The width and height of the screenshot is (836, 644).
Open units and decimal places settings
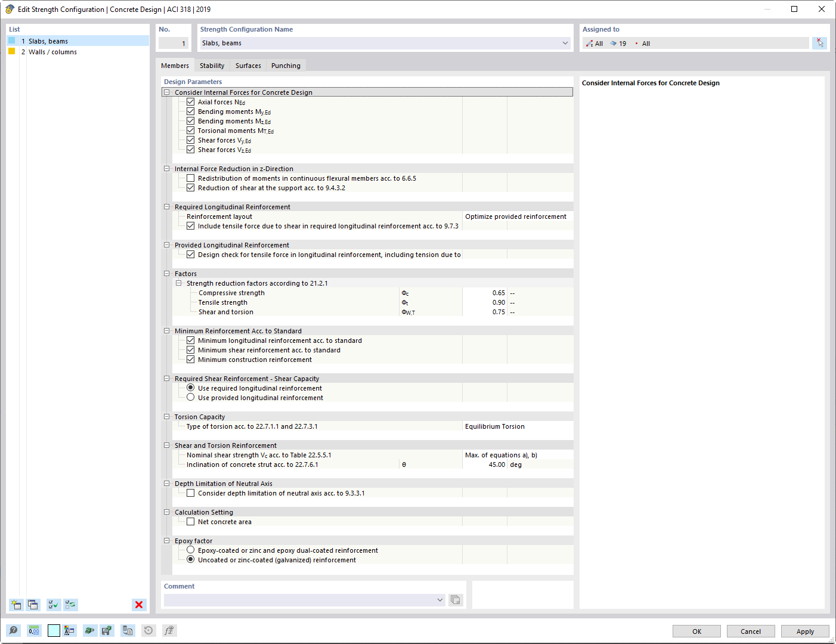click(x=34, y=630)
